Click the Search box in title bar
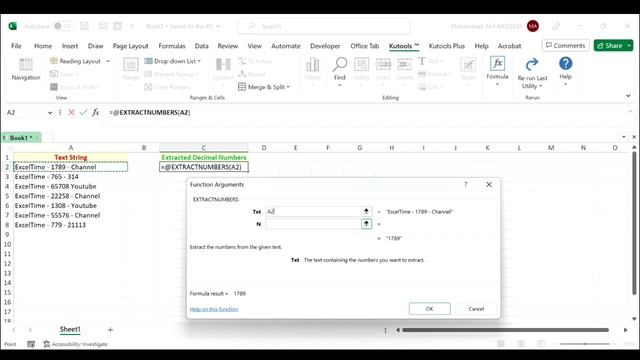Screen dimensions: 640x360 pyautogui.click(x=324, y=26)
